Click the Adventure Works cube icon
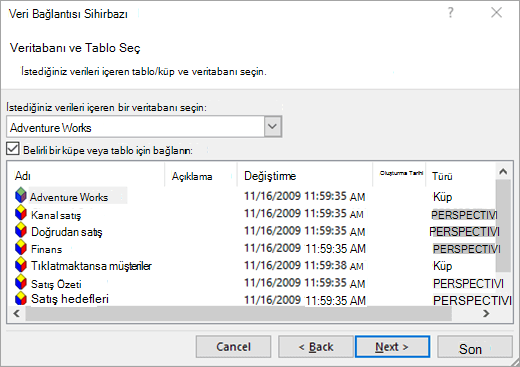Viewport: 520px width, 367px height. pyautogui.click(x=21, y=195)
